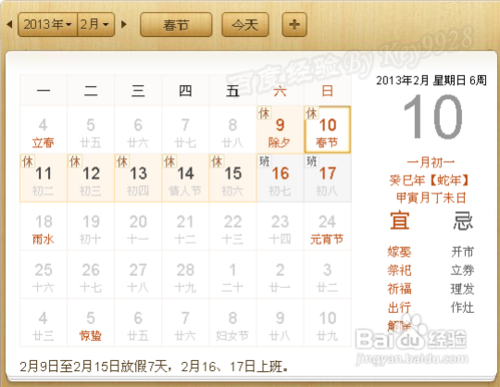
Task: Click the 一 Monday column header
Action: coord(43,91)
